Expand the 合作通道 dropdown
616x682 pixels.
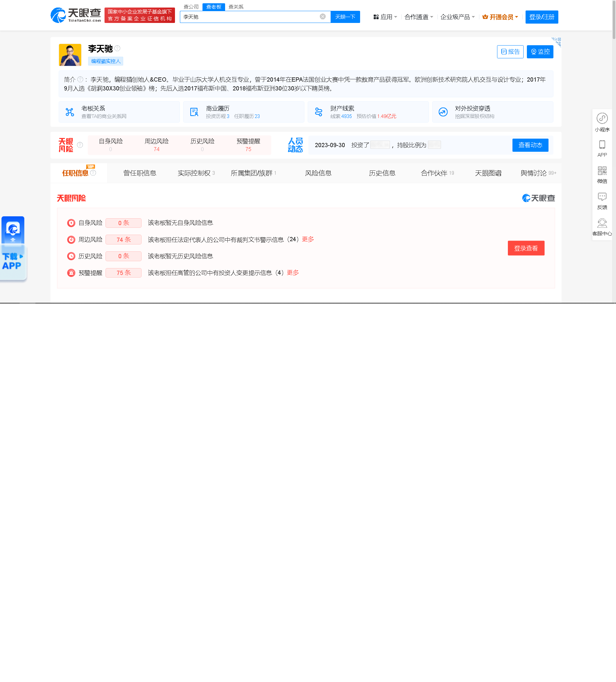(419, 17)
